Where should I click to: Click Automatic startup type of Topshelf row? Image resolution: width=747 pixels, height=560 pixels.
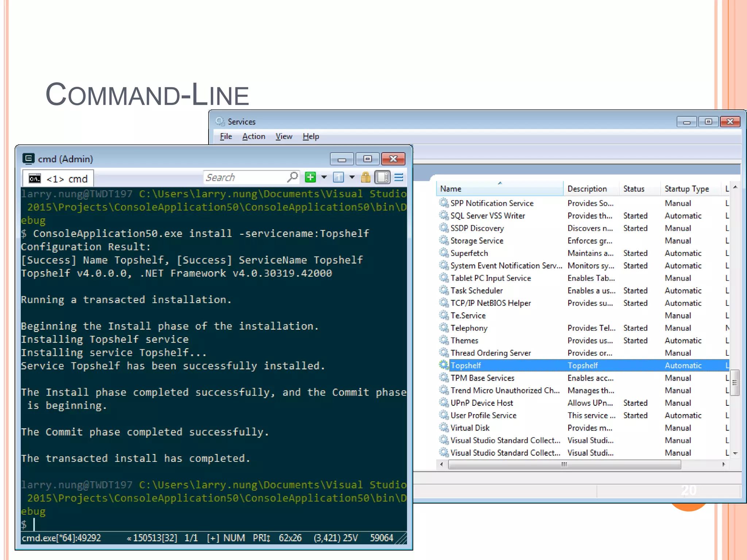click(x=683, y=365)
